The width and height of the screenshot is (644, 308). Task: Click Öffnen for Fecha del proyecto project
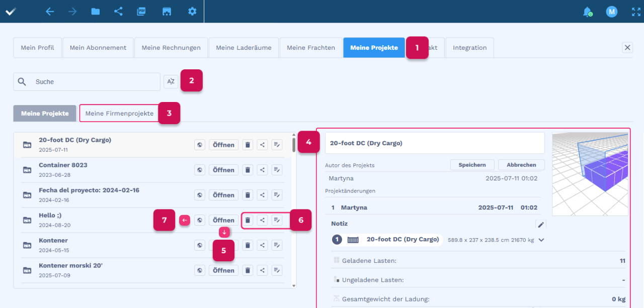click(223, 195)
